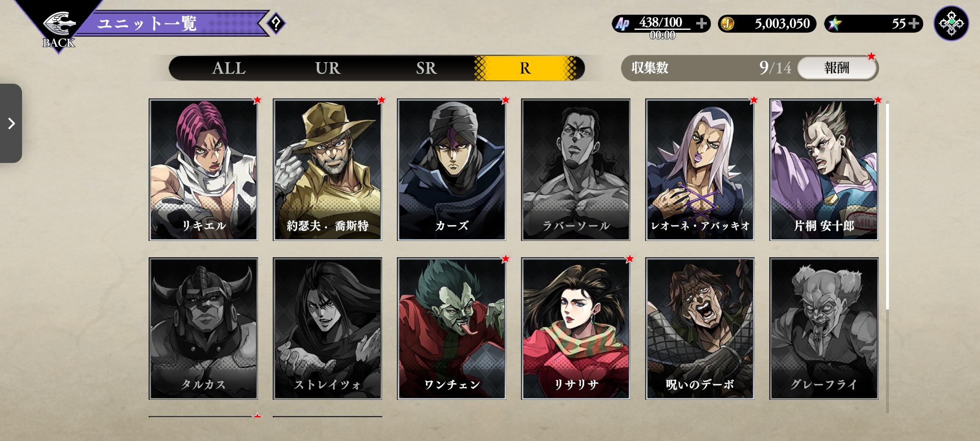The width and height of the screenshot is (980, 441).
Task: Select the 片桐 安十郎 unit card
Action: tap(824, 169)
